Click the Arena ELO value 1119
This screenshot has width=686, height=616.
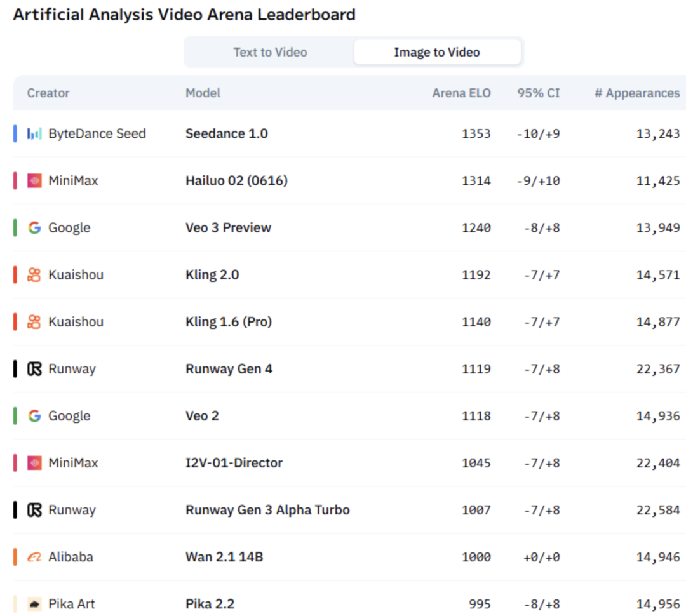[x=476, y=369]
